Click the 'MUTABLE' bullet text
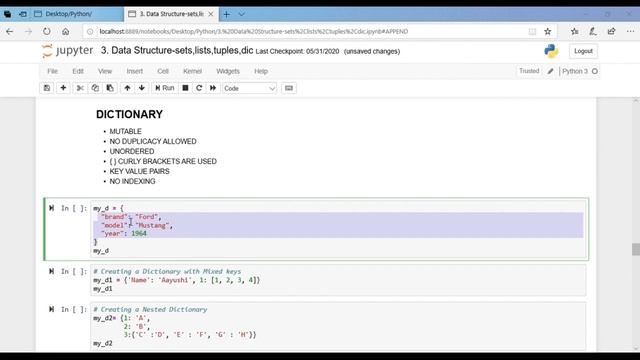Screen dimensions: 640x360 click(x=125, y=131)
